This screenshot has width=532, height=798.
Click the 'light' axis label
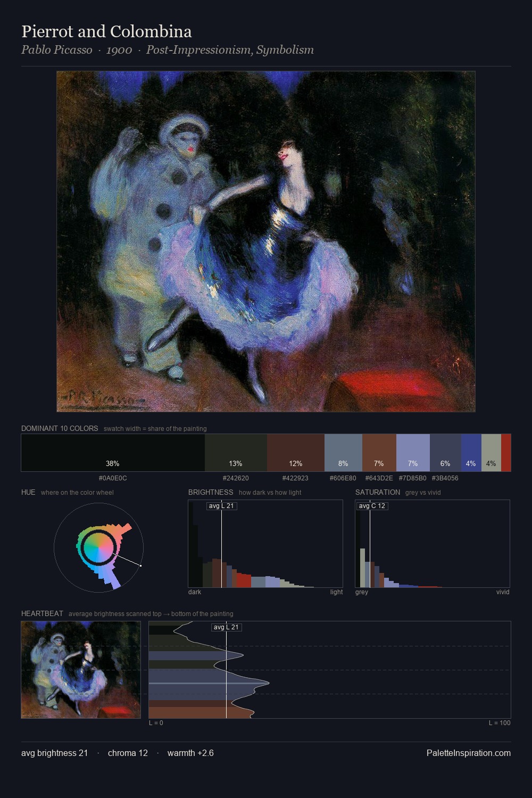click(x=337, y=592)
